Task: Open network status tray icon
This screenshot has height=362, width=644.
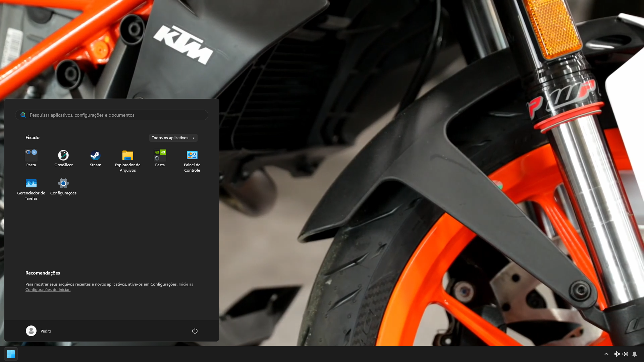Action: [x=617, y=354]
